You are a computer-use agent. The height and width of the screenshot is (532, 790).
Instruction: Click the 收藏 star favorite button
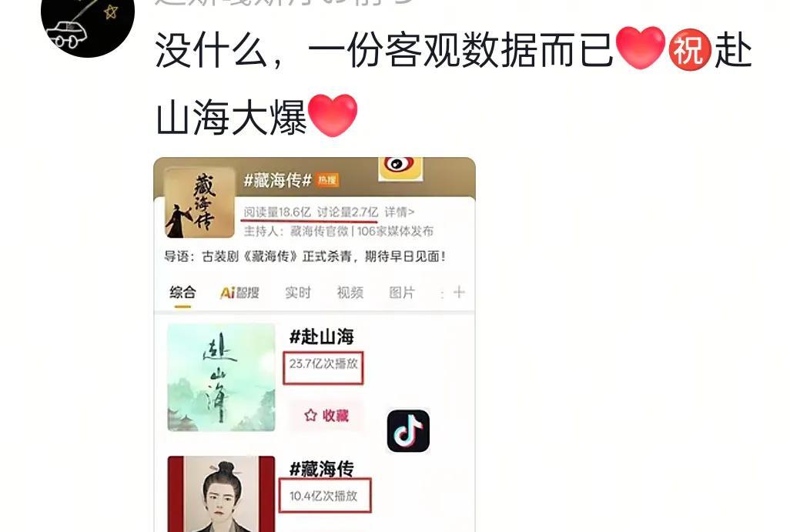326,415
